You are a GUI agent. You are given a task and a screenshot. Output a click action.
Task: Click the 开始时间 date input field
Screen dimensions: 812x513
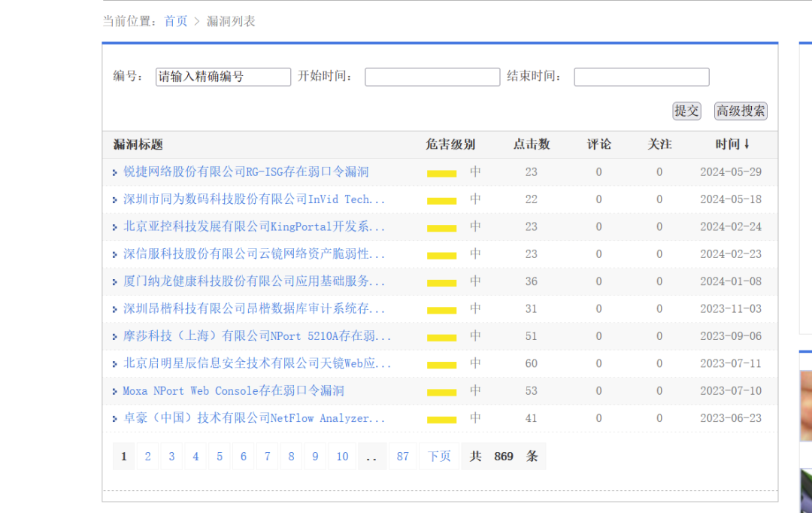(432, 77)
